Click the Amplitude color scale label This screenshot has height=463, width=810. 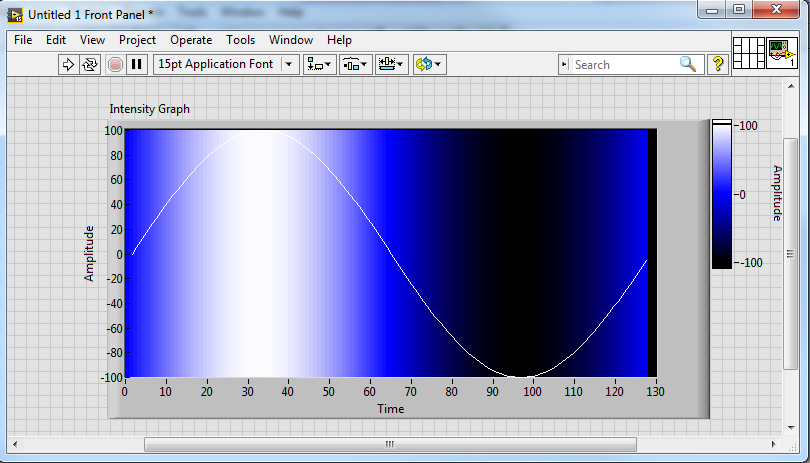[777, 193]
